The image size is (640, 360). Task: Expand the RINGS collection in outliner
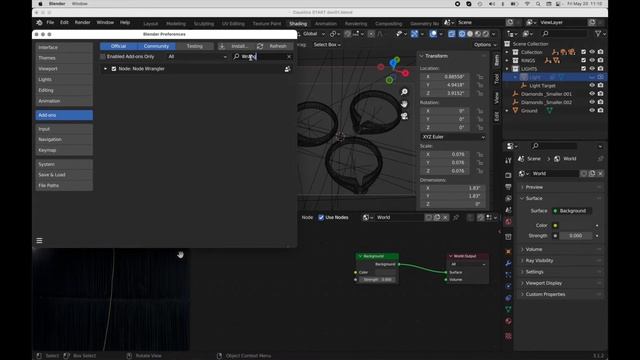pos(507,60)
